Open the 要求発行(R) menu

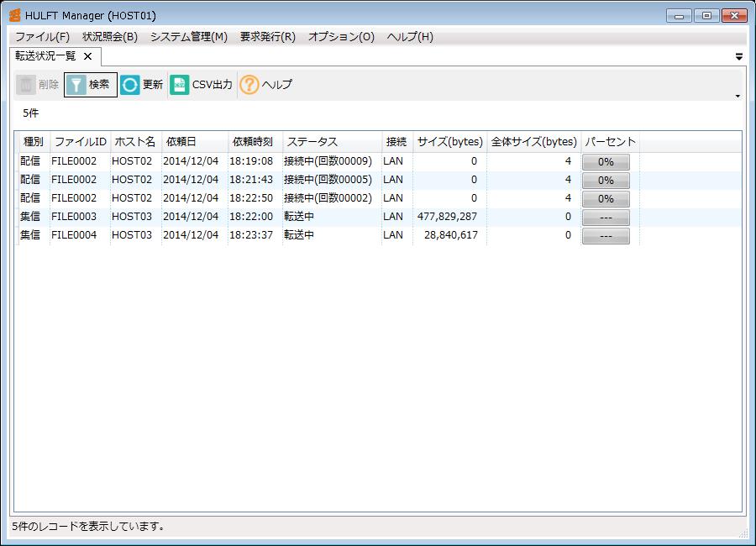click(268, 37)
